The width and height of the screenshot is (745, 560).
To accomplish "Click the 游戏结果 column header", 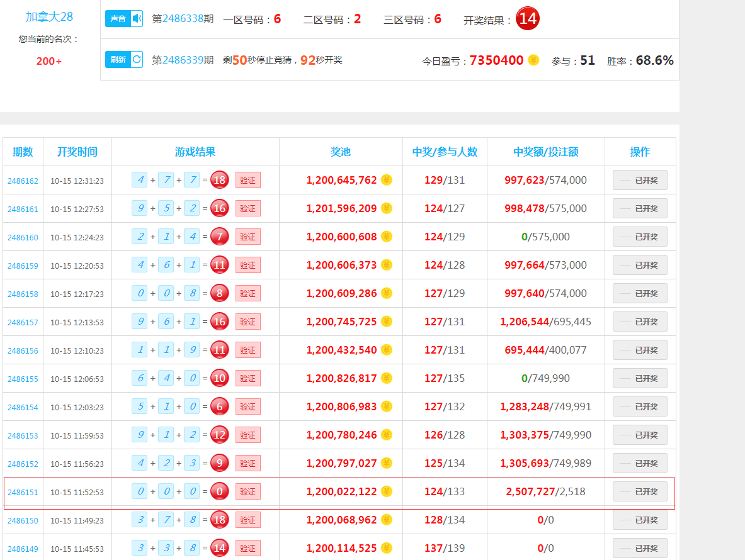I will [x=195, y=152].
